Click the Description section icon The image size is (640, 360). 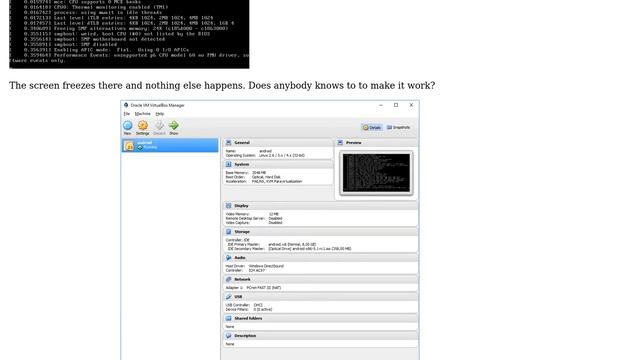pyautogui.click(x=229, y=336)
